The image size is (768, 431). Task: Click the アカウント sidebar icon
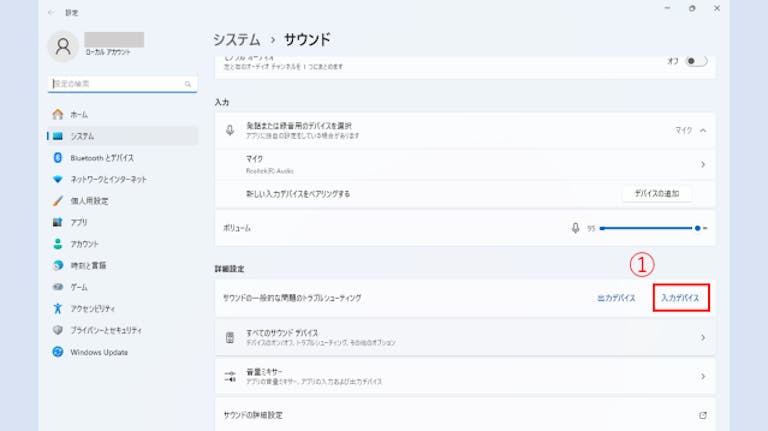(x=58, y=244)
